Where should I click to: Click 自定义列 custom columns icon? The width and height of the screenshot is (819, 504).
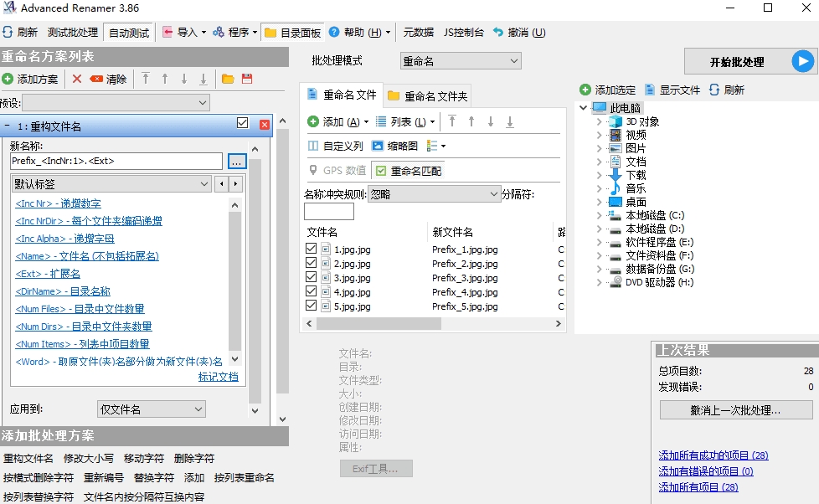tap(313, 146)
